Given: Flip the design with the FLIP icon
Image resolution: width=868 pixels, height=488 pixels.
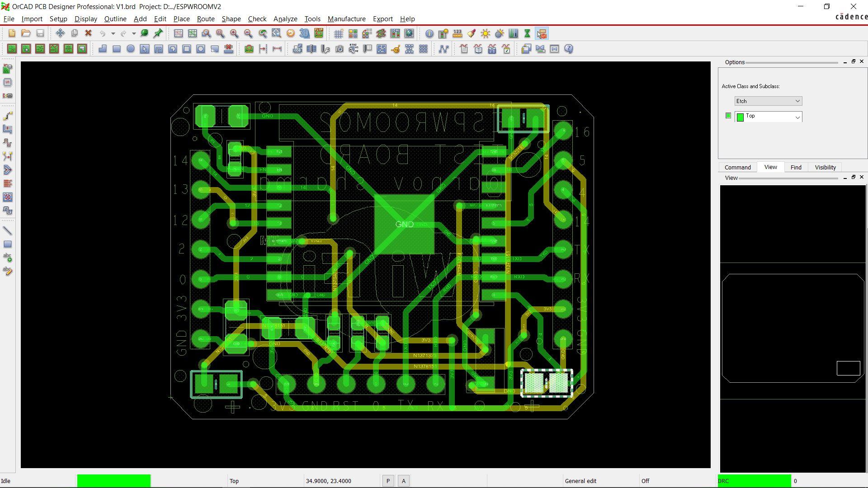Looking at the screenshot, I should [x=319, y=33].
